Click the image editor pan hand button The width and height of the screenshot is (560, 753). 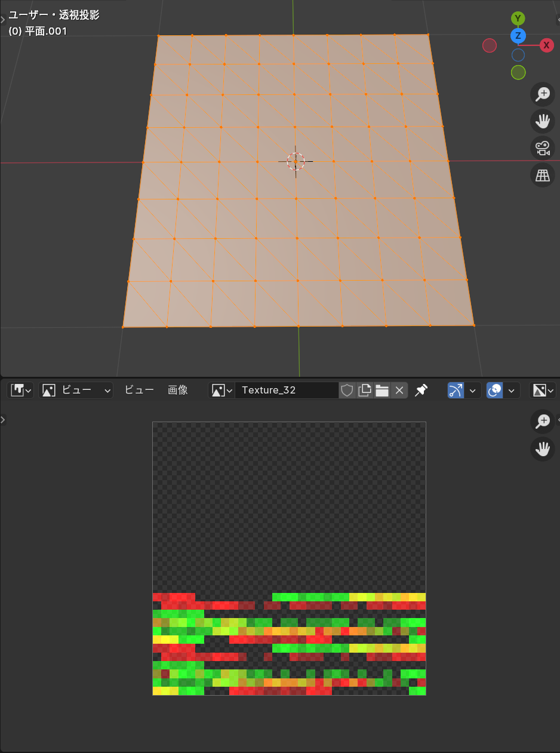543,448
